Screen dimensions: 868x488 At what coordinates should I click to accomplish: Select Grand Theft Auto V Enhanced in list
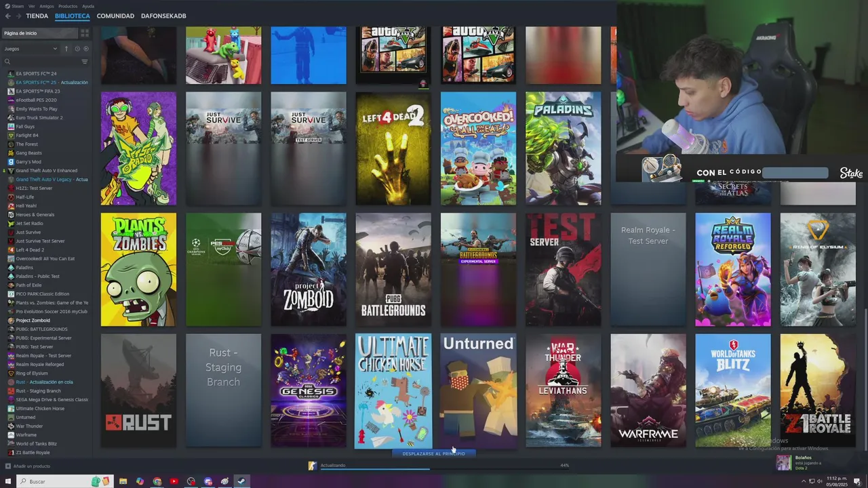coord(46,170)
